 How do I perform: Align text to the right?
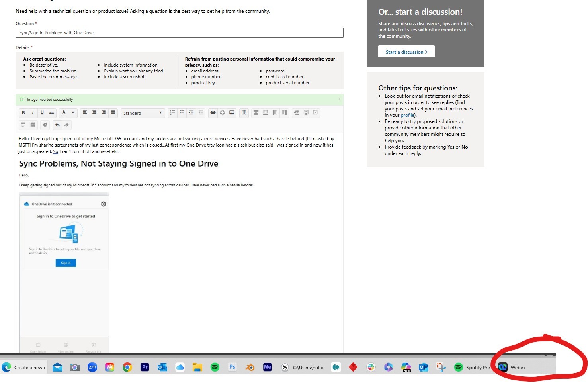click(104, 113)
